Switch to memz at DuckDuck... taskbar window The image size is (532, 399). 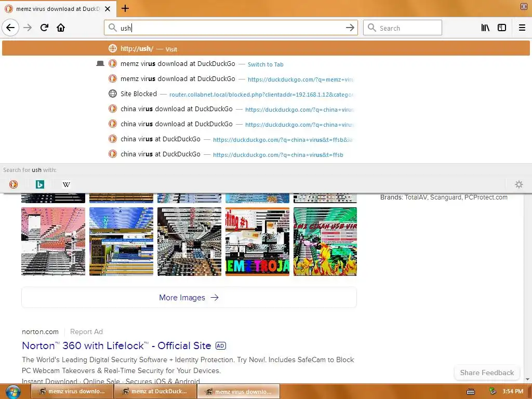pyautogui.click(x=155, y=392)
